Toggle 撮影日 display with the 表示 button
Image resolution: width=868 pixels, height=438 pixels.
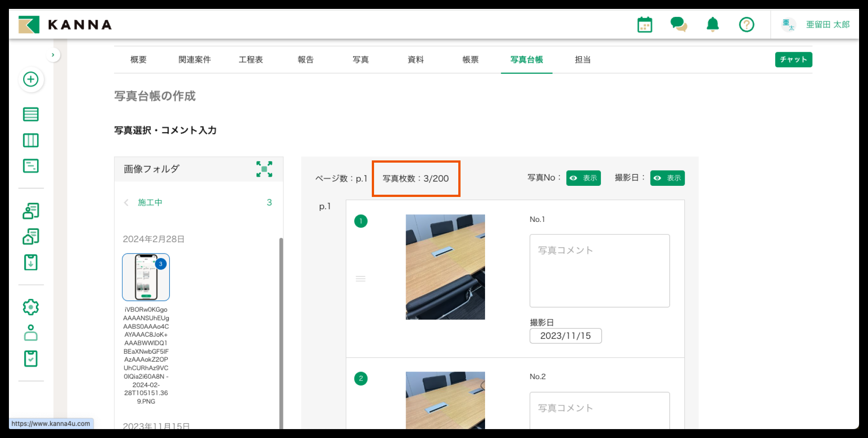click(667, 178)
